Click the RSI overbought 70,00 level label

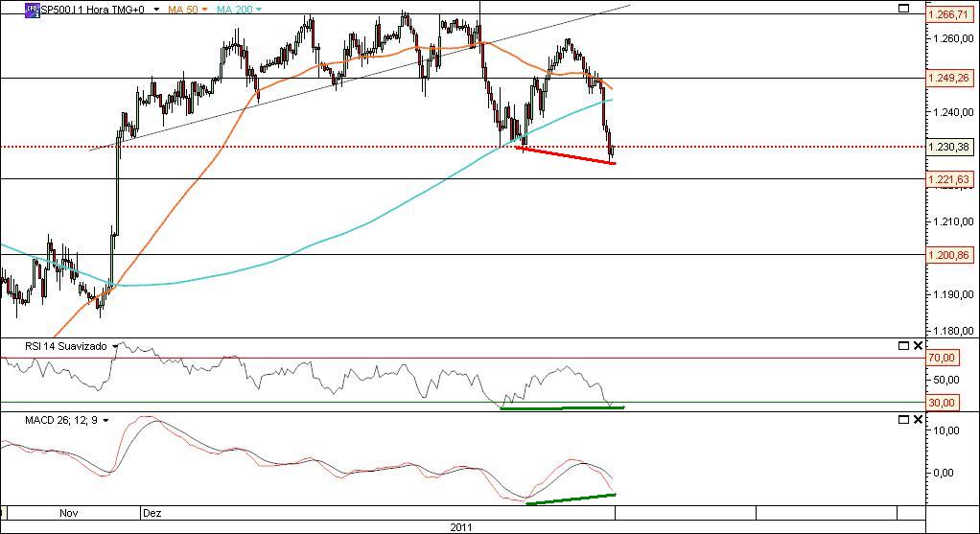943,358
